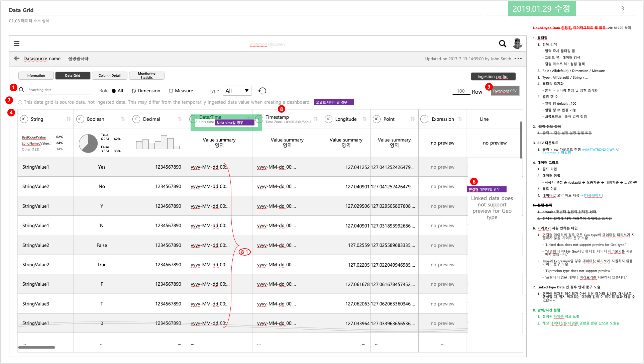Screen dimensions: 644x364
Task: Click BestCountValue in String summary
Action: click(x=34, y=138)
